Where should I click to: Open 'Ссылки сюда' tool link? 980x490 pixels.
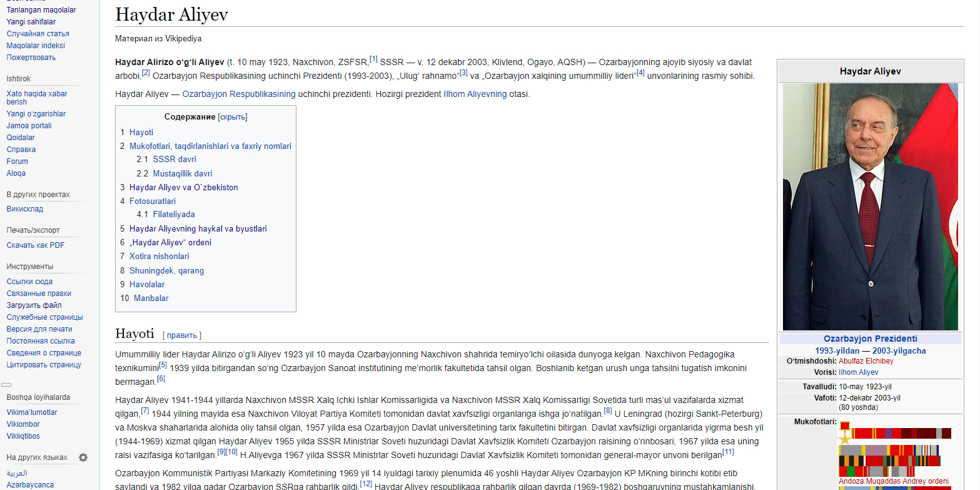[29, 282]
